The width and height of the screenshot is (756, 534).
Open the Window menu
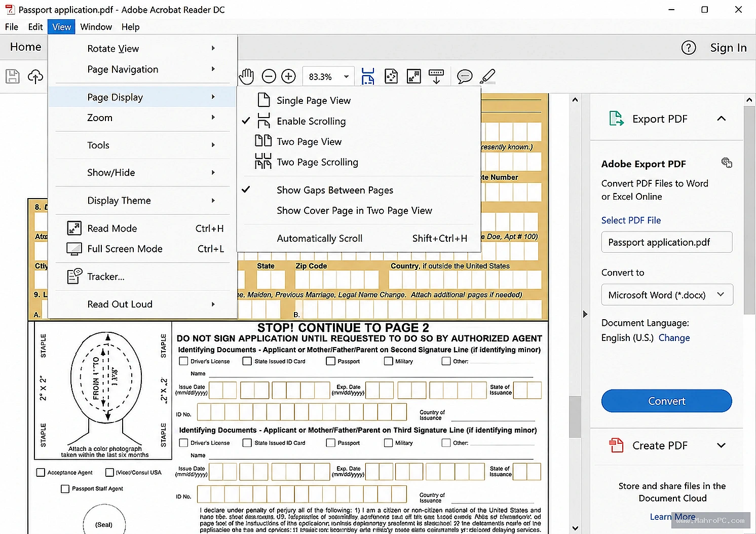click(x=96, y=27)
